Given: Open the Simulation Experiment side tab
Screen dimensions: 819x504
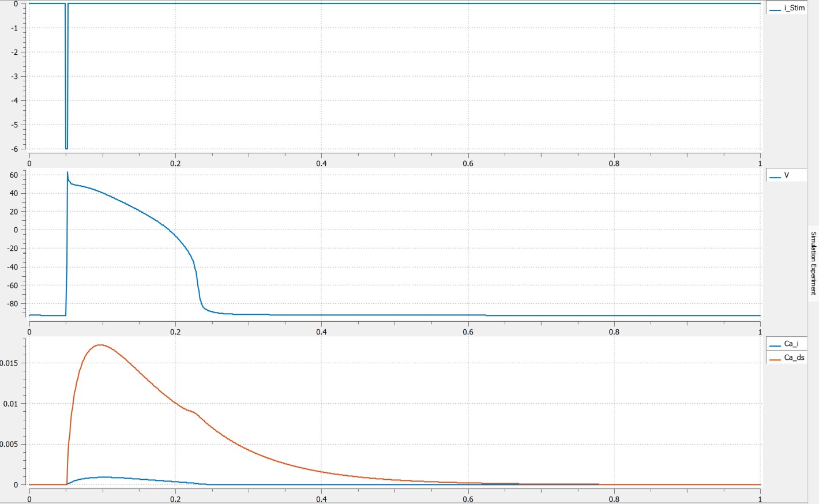Looking at the screenshot, I should (x=813, y=263).
